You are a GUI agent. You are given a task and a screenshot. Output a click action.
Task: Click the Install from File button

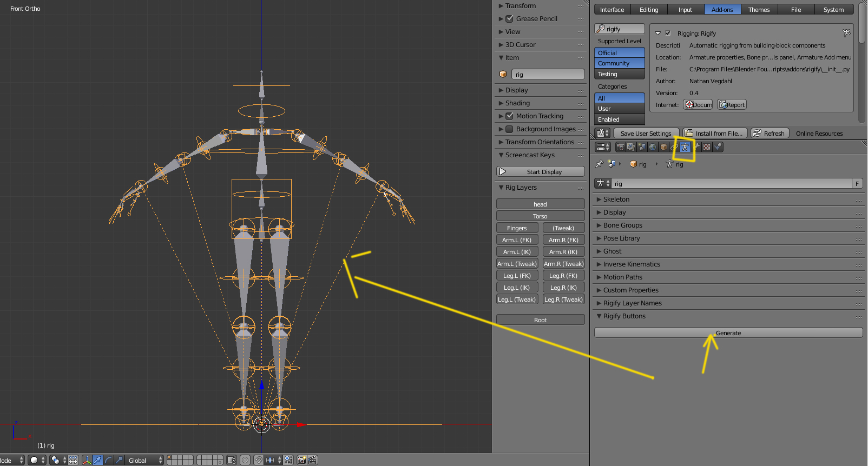tap(715, 134)
